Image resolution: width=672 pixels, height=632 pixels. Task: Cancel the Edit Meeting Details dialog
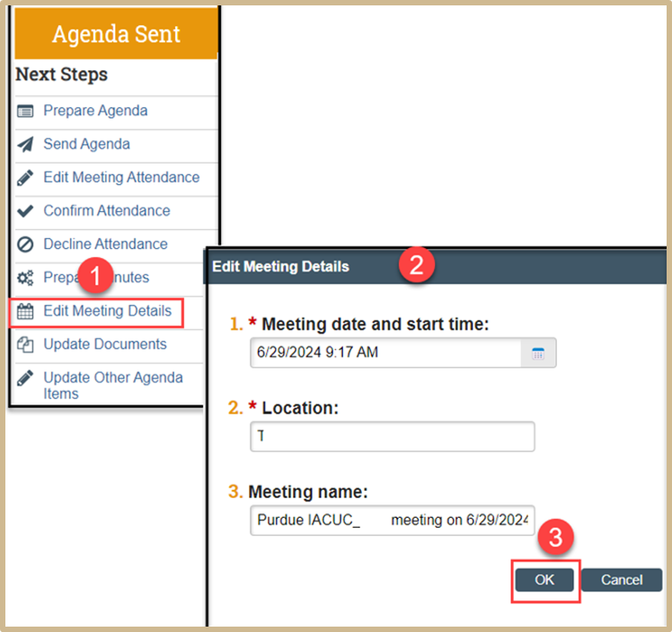[x=622, y=580]
